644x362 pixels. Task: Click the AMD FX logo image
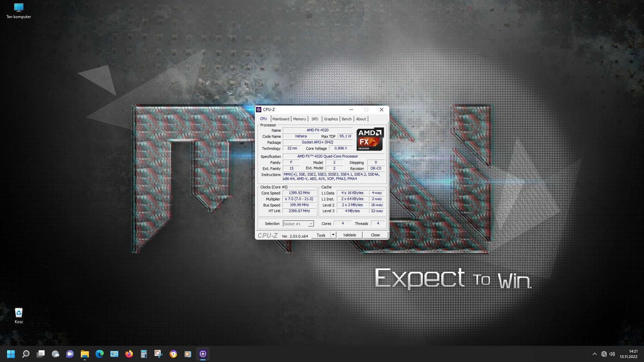[370, 139]
